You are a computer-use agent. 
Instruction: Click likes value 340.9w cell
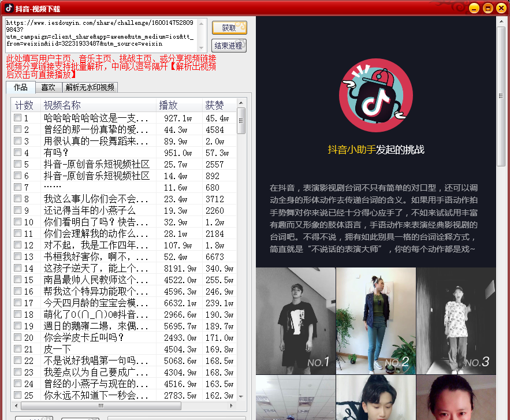(219, 269)
